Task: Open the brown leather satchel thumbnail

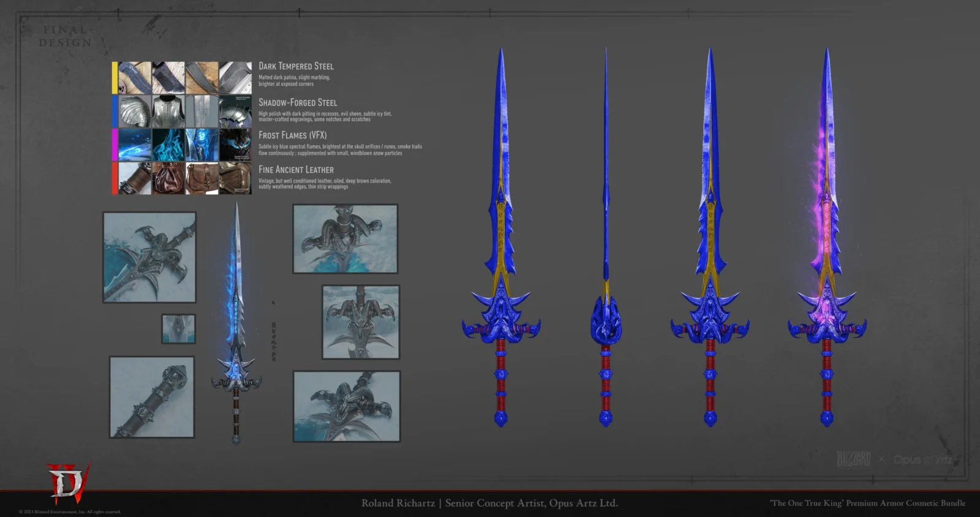Action: pyautogui.click(x=202, y=178)
